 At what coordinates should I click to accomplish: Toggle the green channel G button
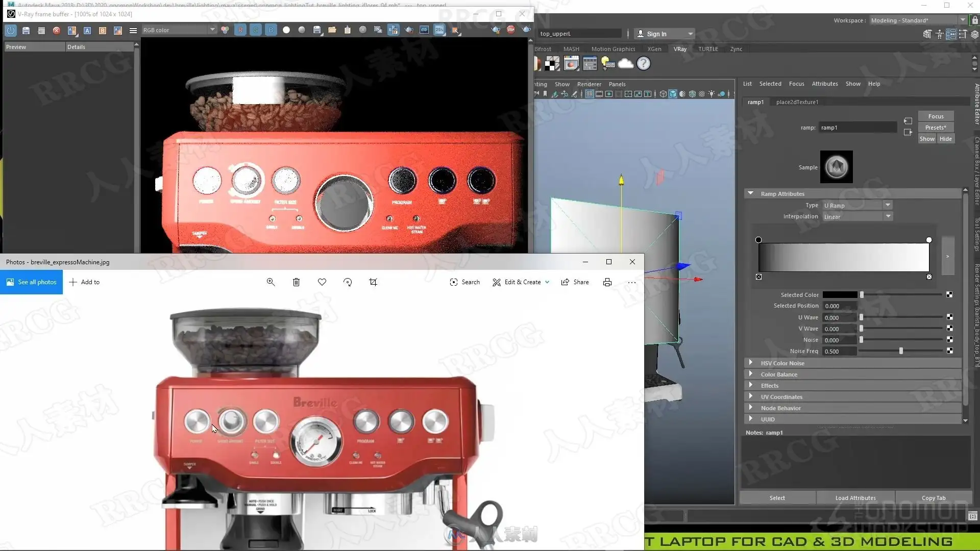[x=256, y=30]
